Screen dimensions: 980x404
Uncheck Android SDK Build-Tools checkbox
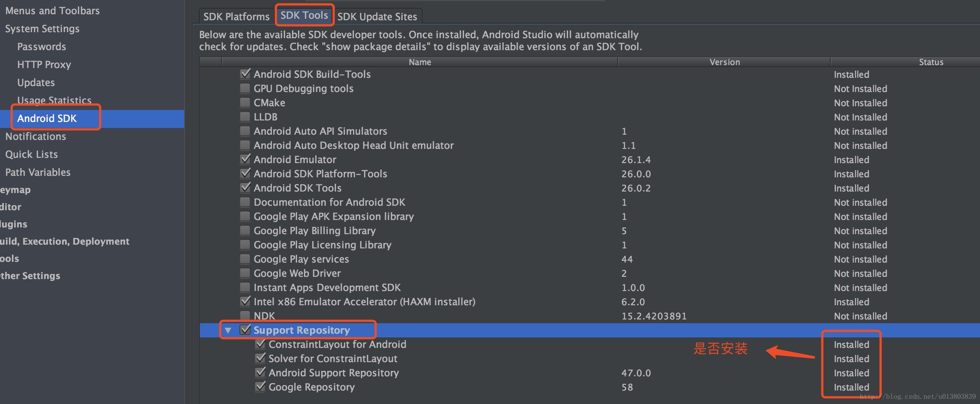tap(246, 74)
